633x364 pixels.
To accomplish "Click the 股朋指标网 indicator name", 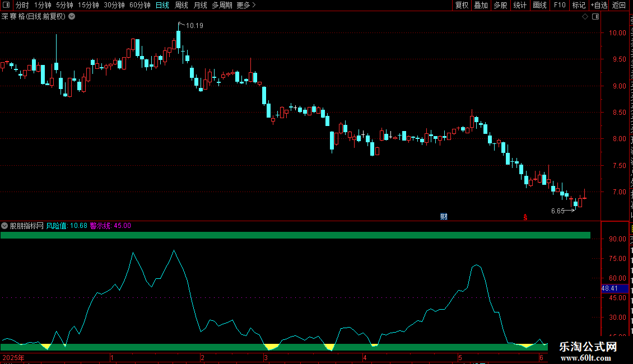I will 27,226.
